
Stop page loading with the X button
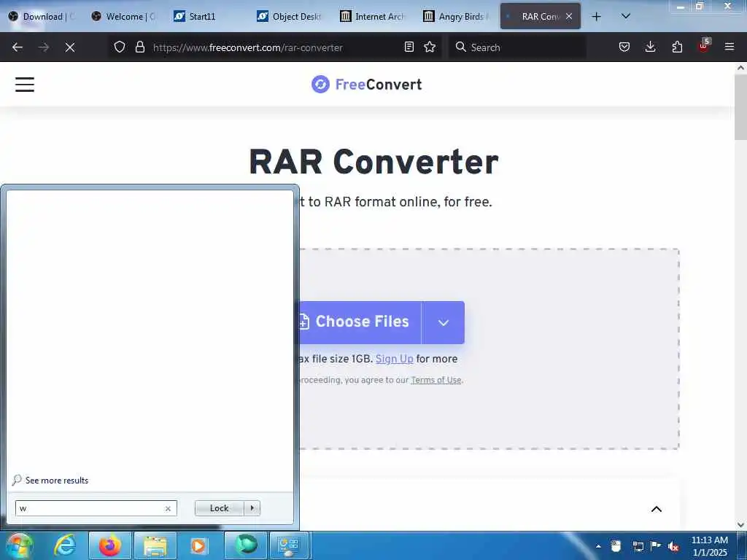(70, 47)
